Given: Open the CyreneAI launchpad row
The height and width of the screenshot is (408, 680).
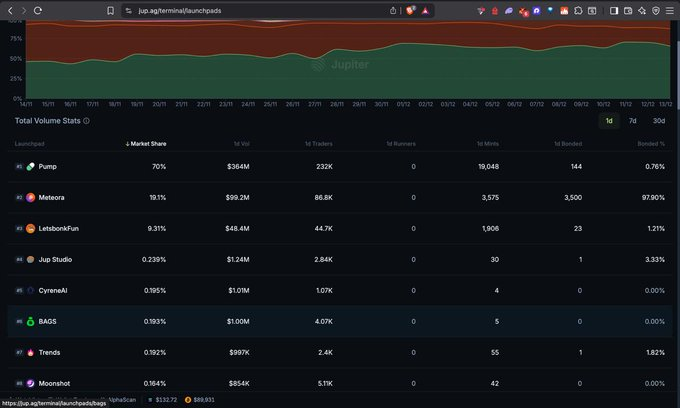Looking at the screenshot, I should click(x=340, y=290).
